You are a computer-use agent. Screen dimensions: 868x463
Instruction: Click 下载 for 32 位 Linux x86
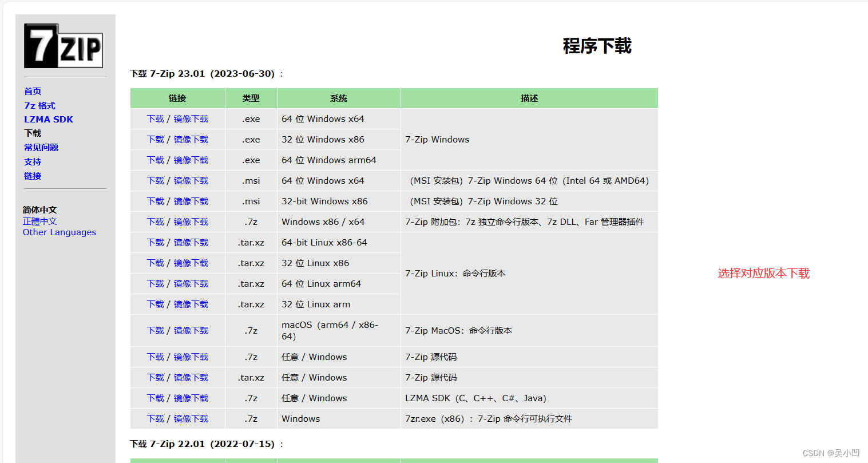(155, 263)
